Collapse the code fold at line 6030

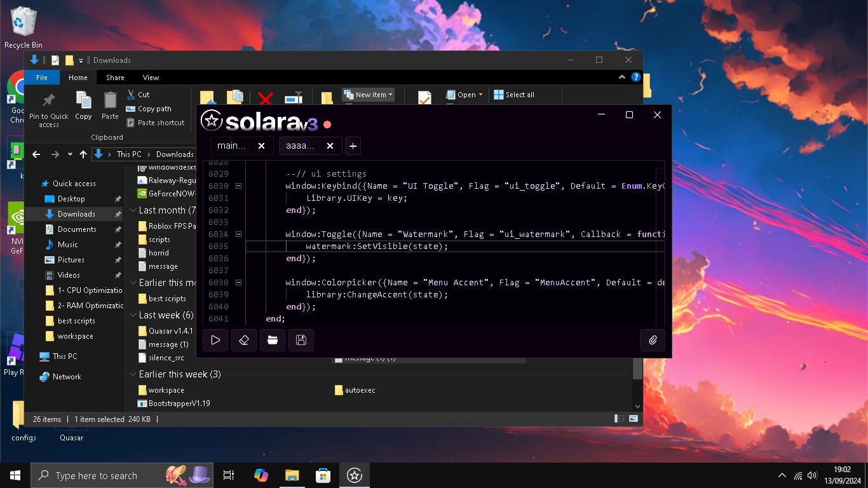click(x=238, y=186)
